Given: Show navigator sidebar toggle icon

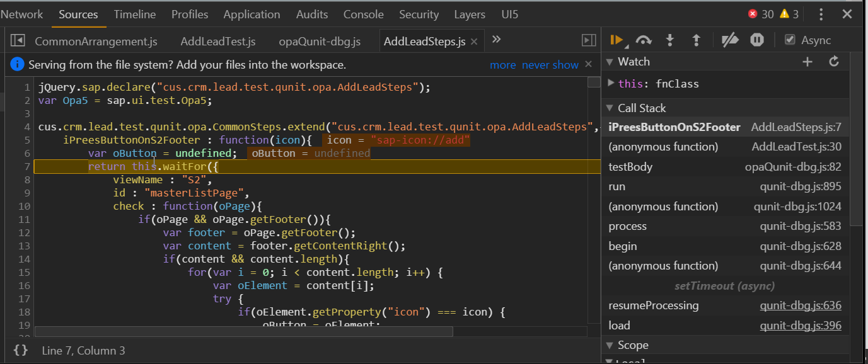Looking at the screenshot, I should tap(18, 40).
